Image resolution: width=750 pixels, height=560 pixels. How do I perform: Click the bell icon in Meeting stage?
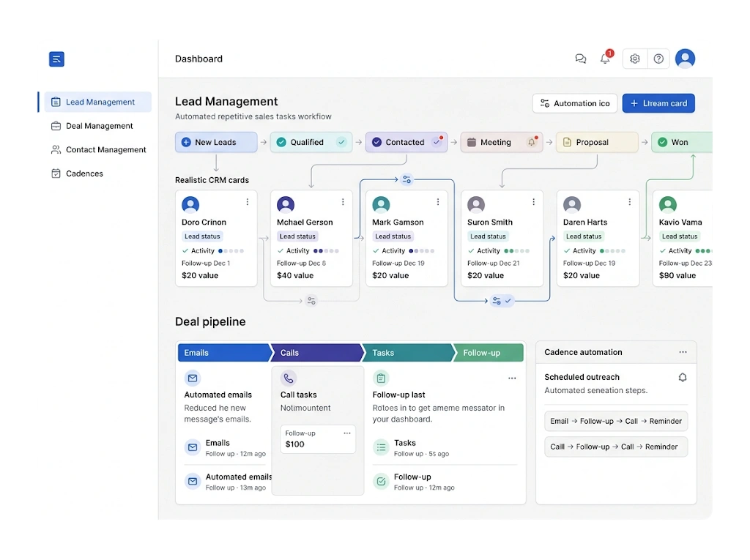click(532, 142)
